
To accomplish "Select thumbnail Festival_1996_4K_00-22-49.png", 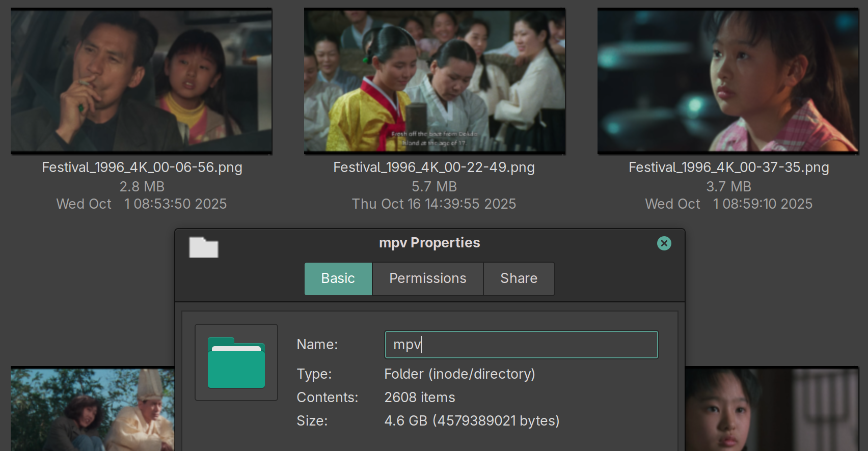I will 435,81.
